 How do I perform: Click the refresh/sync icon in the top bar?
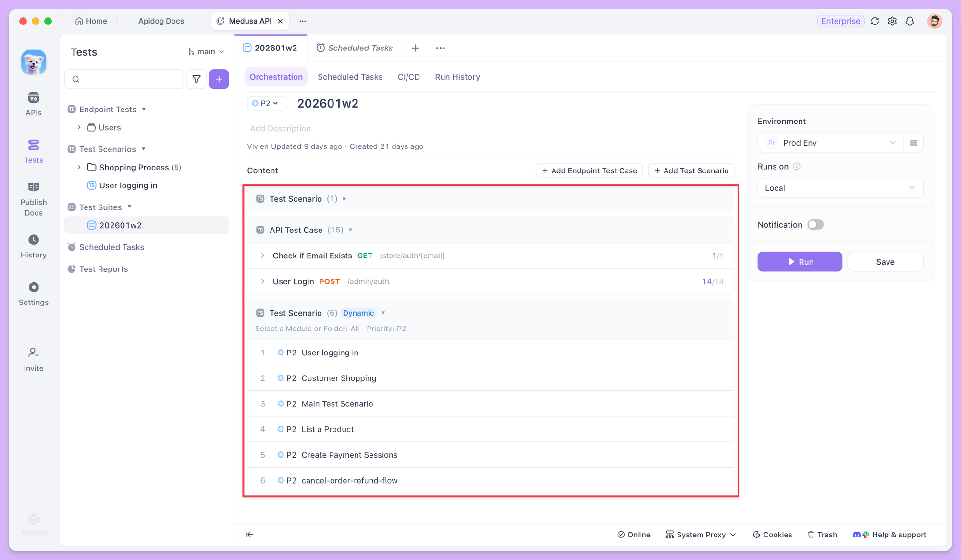point(875,21)
